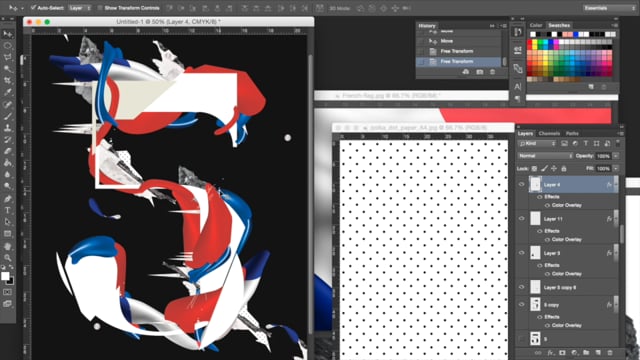Toggle Color Overlay effect visibility on Layer 4

tap(547, 205)
